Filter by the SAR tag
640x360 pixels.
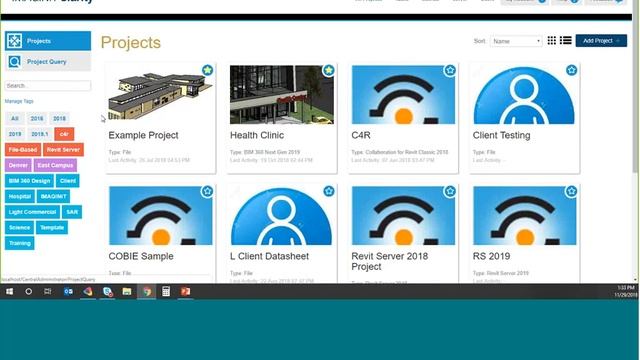(x=72, y=212)
